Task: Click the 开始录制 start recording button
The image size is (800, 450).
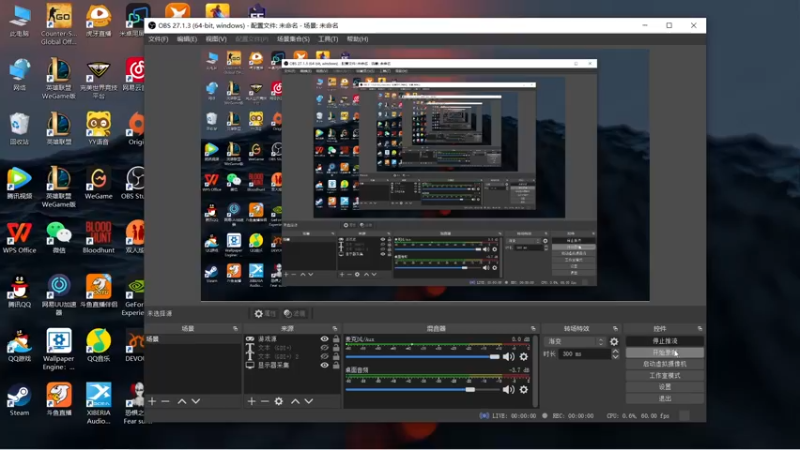Action: point(665,353)
